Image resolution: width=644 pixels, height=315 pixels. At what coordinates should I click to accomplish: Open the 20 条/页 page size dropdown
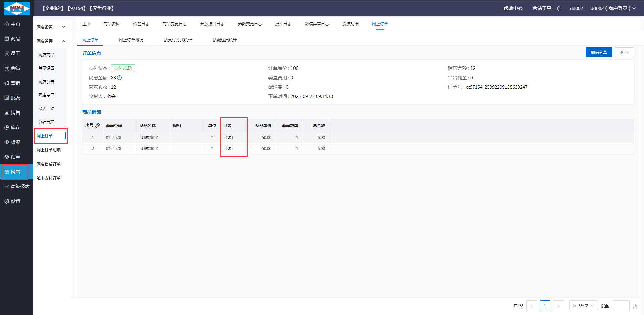(x=583, y=306)
